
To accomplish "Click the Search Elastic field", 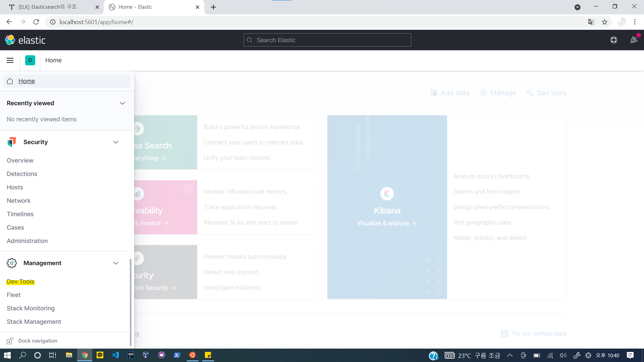I will 327,40.
